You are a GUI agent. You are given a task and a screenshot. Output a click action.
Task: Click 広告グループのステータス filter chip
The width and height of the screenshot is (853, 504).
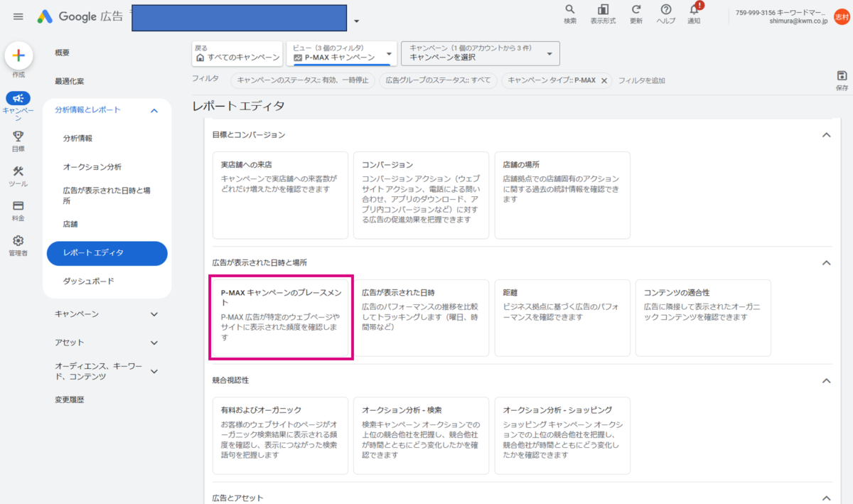click(x=438, y=80)
